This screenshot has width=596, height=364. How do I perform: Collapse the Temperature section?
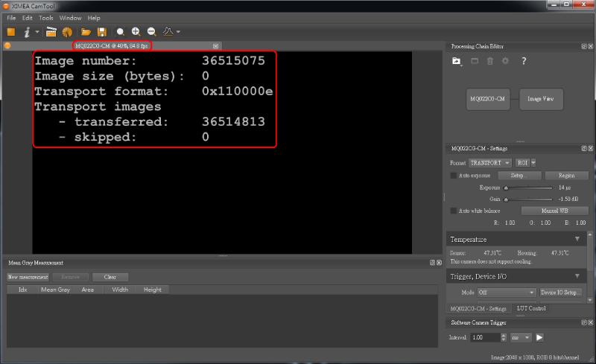(x=577, y=239)
